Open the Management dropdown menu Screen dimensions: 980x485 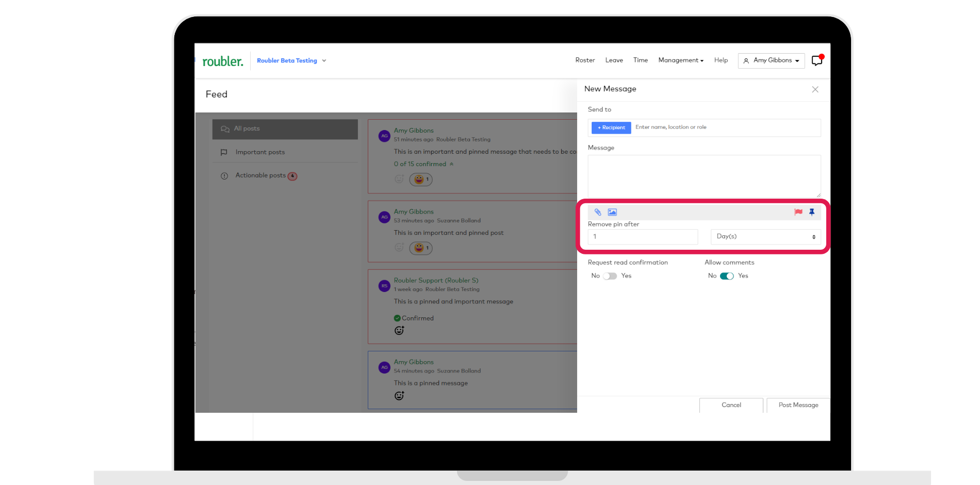pos(681,60)
